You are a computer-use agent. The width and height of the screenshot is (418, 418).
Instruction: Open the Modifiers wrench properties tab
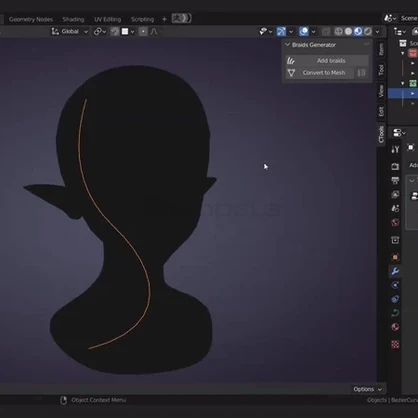pos(395,271)
